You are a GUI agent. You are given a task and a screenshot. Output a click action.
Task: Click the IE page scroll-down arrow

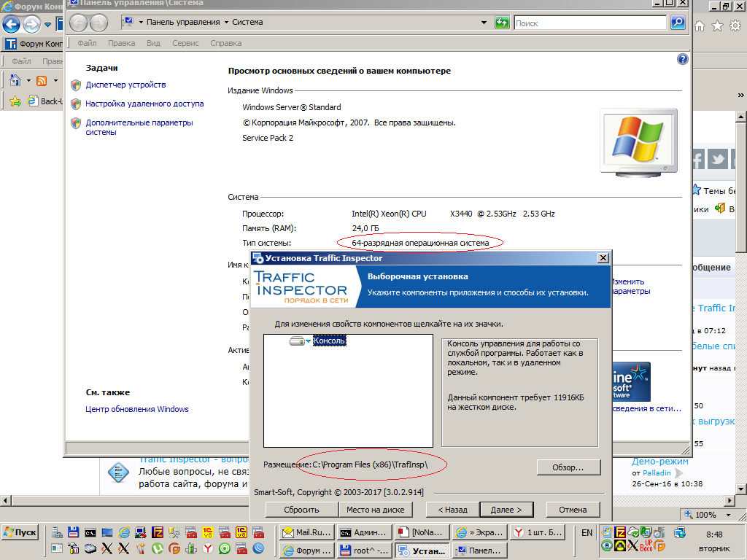point(741,489)
